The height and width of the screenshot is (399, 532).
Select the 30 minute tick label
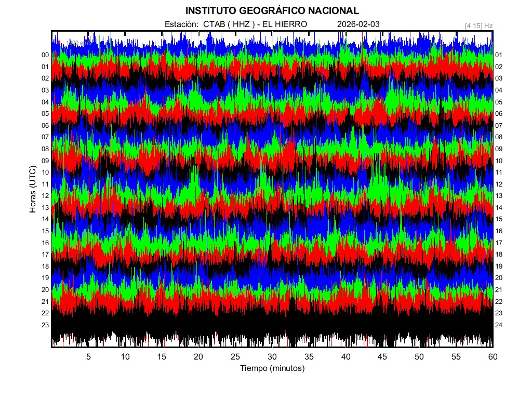click(x=272, y=356)
